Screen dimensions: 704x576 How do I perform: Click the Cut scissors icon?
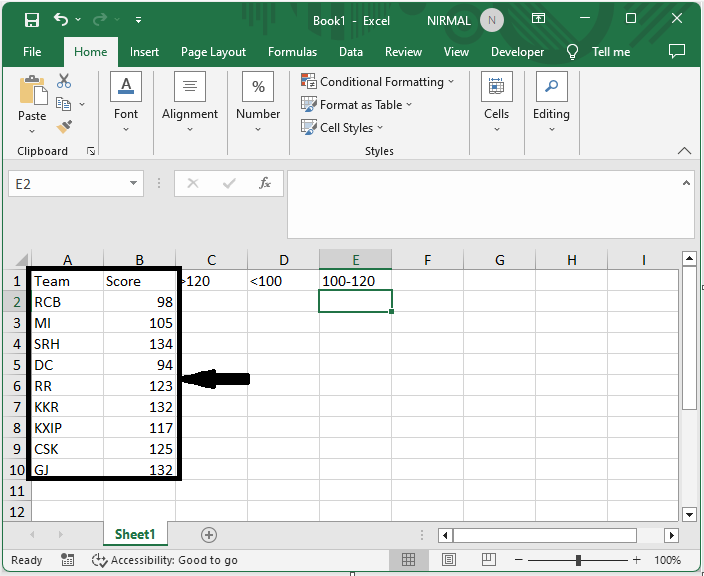64,81
